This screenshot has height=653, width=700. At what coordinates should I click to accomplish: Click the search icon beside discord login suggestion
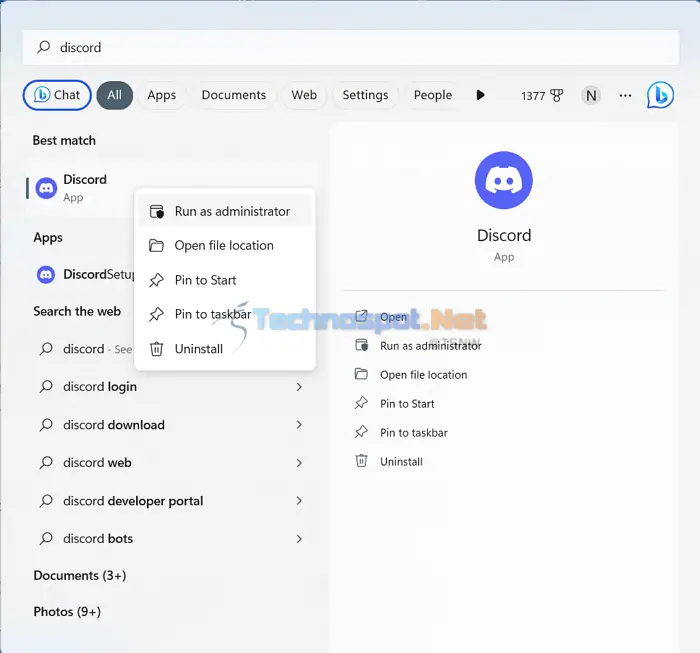46,387
